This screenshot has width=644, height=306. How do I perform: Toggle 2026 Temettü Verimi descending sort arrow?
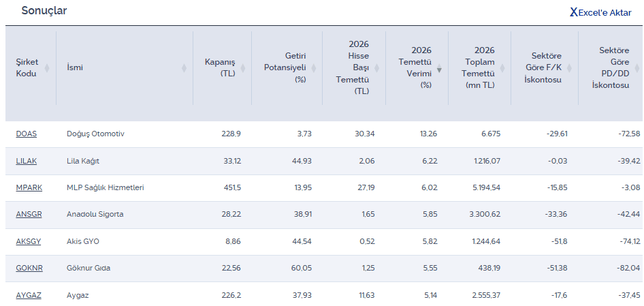439,70
